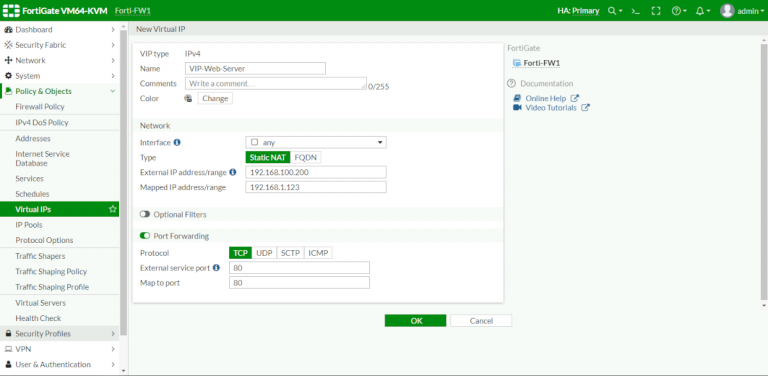
Task: Enable the Optional Filters toggle
Action: click(x=144, y=214)
